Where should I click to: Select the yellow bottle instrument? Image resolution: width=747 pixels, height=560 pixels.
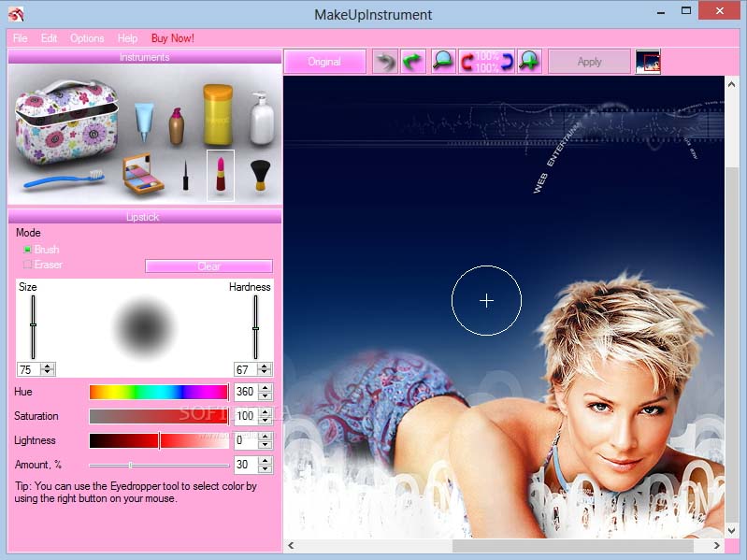pos(218,115)
